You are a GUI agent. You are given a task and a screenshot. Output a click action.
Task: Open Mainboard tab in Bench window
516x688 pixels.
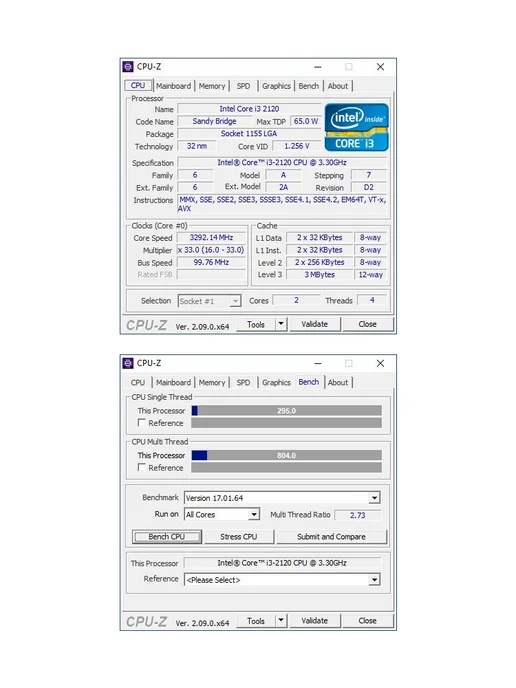click(x=174, y=383)
